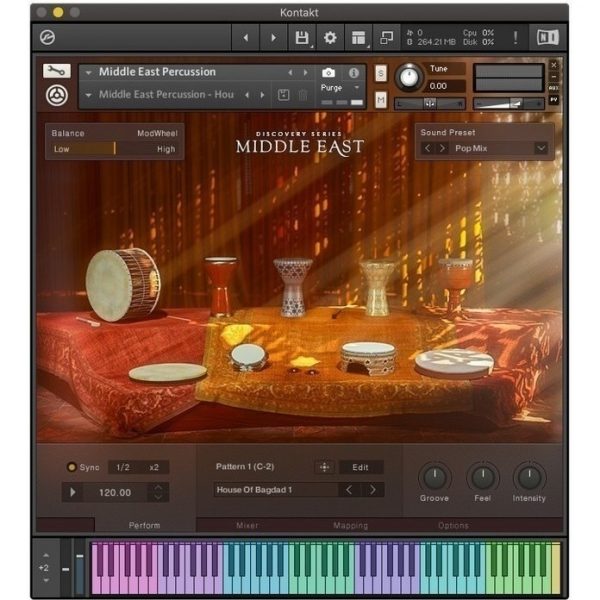This screenshot has height=600, width=600.
Task: Click the 120.00 tempo field
Action: 115,492
